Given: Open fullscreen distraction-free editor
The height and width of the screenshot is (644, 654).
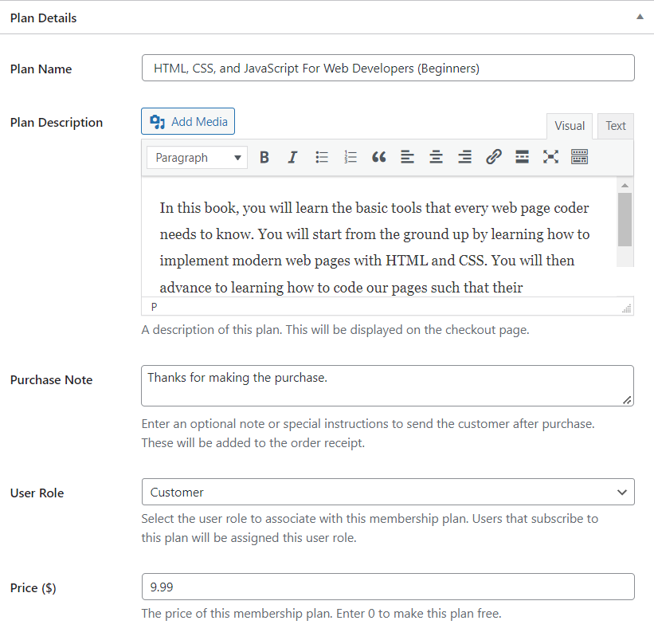Looking at the screenshot, I should pos(551,157).
